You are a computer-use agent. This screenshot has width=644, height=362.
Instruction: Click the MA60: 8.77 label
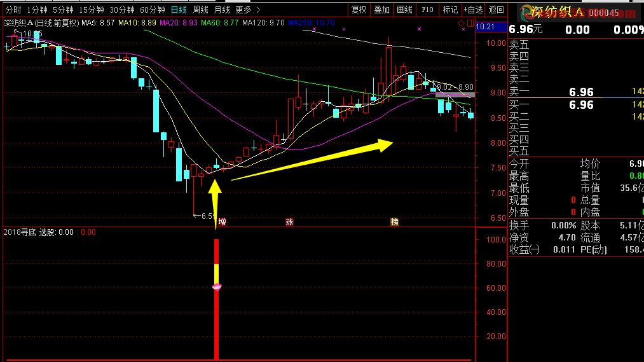[x=220, y=23]
